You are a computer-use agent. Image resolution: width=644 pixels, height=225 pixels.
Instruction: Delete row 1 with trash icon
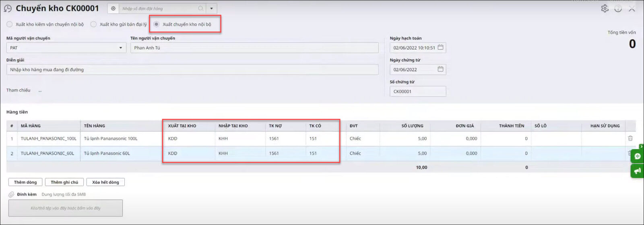coord(630,138)
